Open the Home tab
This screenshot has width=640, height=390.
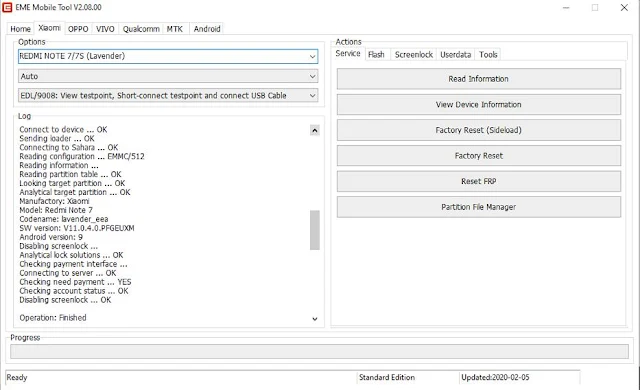tap(20, 29)
